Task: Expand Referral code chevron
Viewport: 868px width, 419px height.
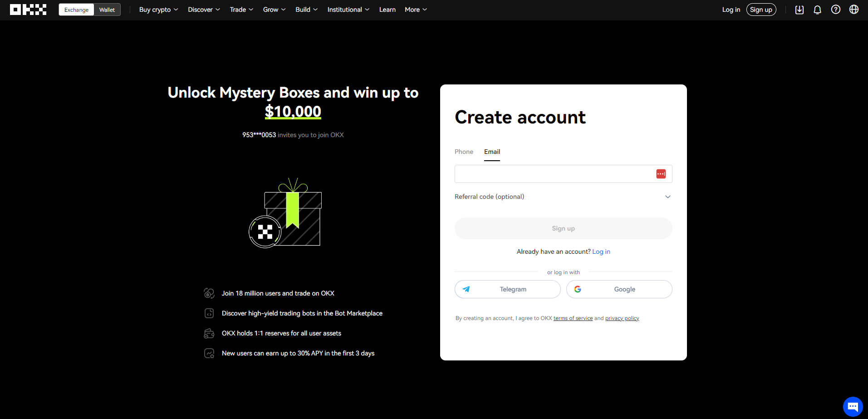Action: [668, 197]
